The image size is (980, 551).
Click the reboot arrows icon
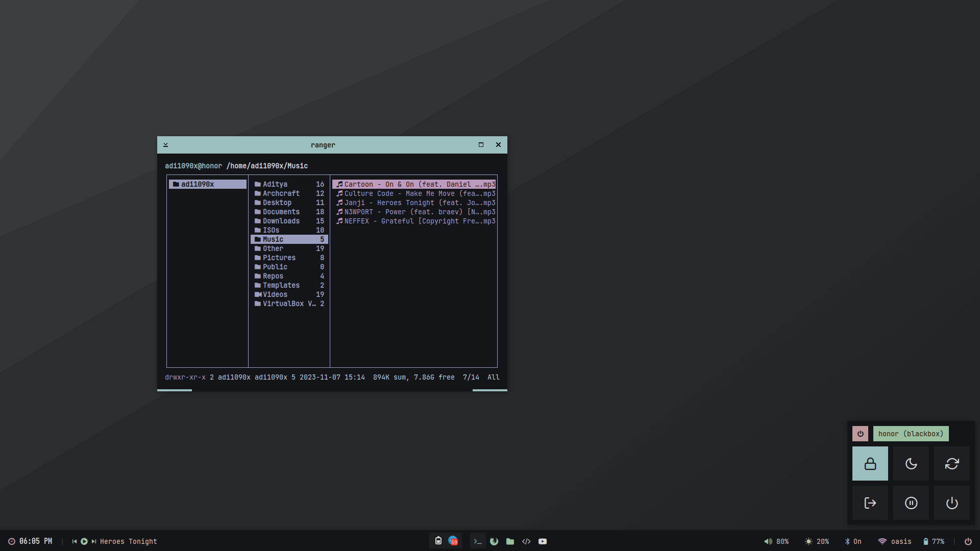[x=951, y=463]
